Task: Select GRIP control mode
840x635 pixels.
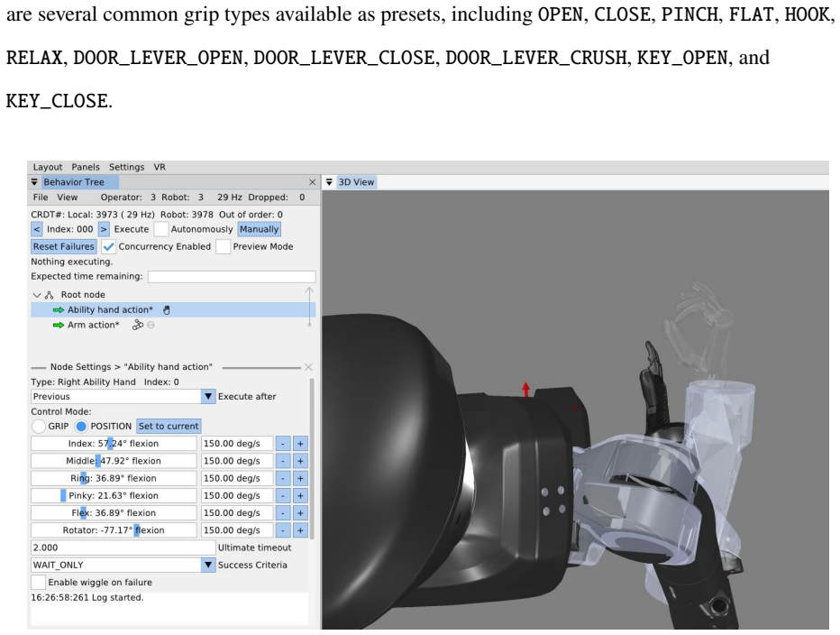Action: pos(39,427)
